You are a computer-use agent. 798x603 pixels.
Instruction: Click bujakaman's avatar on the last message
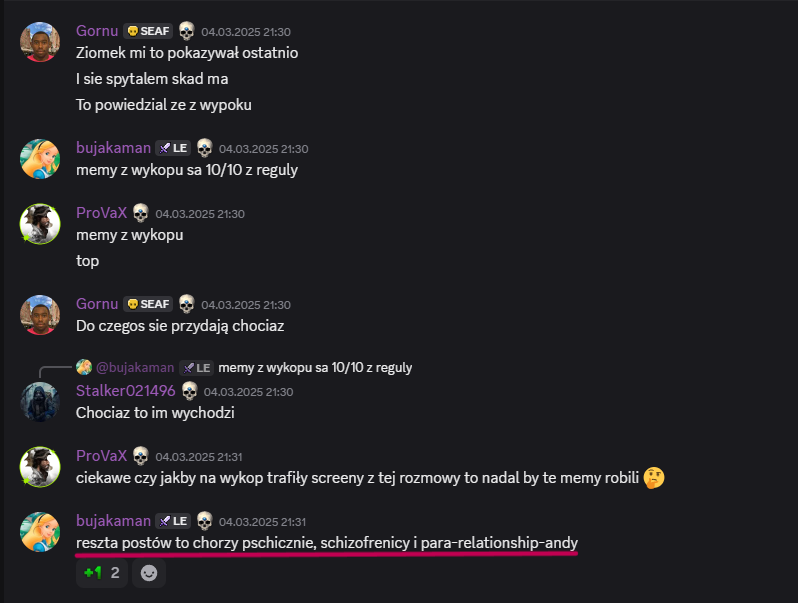[x=40, y=531]
